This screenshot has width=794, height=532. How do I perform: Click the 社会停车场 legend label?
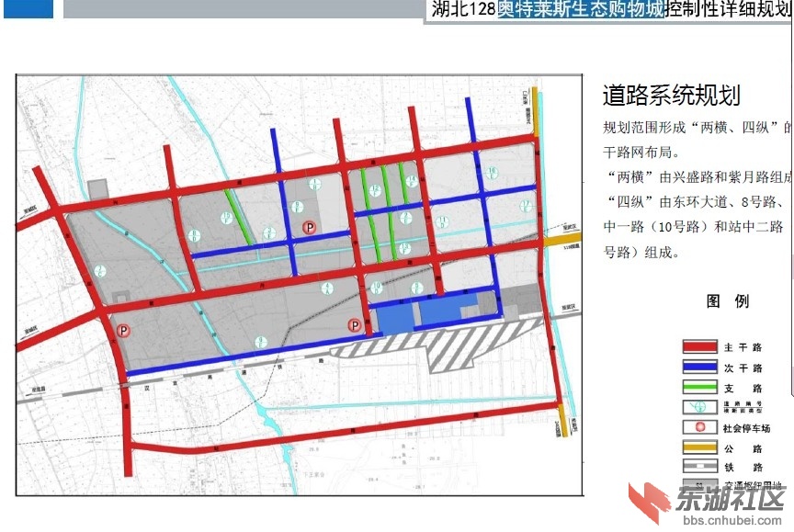point(746,428)
